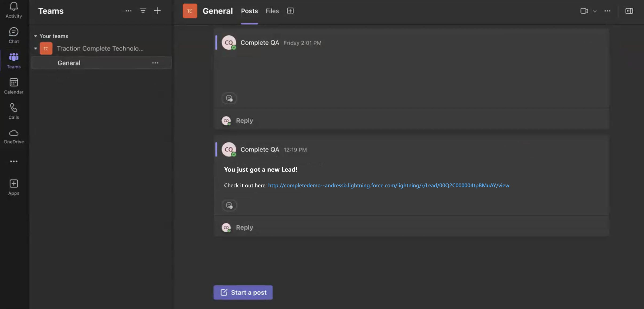Open the Calendar view

[x=14, y=86]
